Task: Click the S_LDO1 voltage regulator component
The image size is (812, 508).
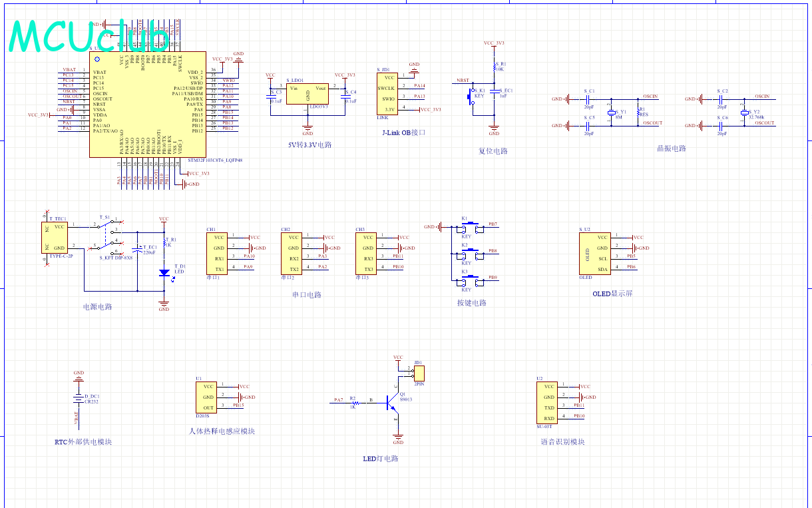Action: click(307, 94)
